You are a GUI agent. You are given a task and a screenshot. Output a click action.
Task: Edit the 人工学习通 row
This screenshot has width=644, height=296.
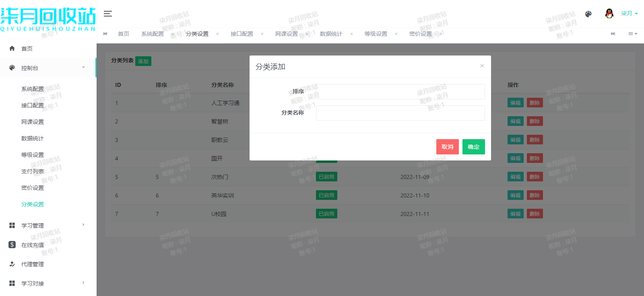pyautogui.click(x=516, y=103)
